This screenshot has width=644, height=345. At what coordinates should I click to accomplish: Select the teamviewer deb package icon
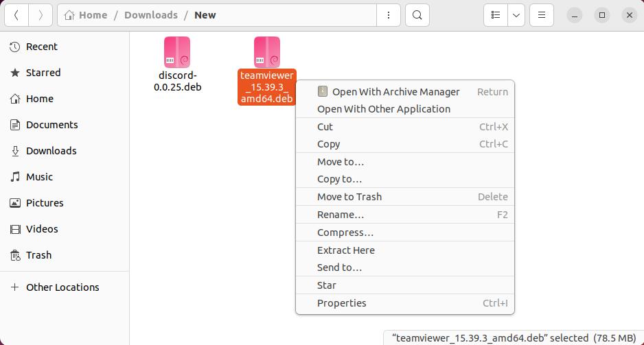coord(267,52)
